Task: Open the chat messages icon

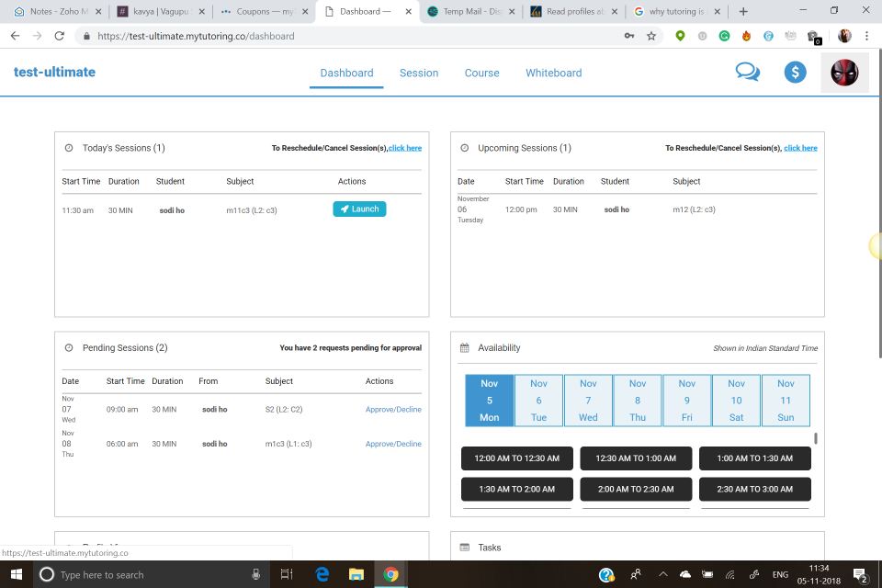Action: click(x=747, y=70)
